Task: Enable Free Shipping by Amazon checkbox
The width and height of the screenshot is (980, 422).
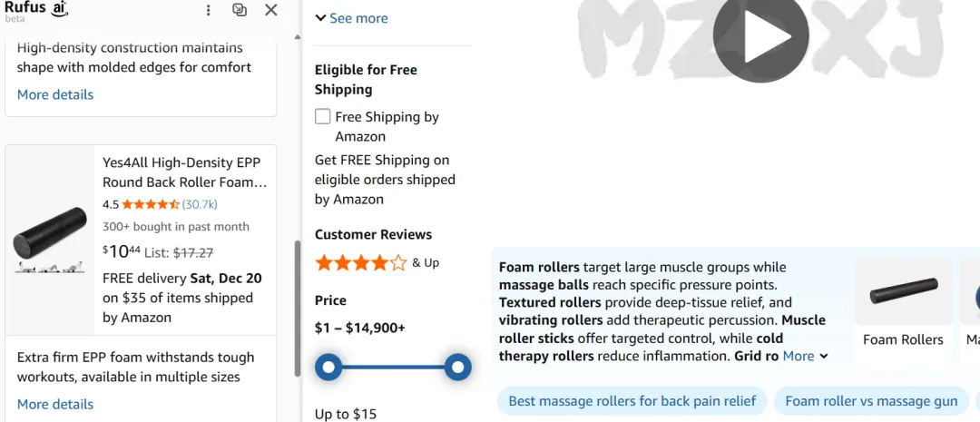Action: tap(323, 116)
